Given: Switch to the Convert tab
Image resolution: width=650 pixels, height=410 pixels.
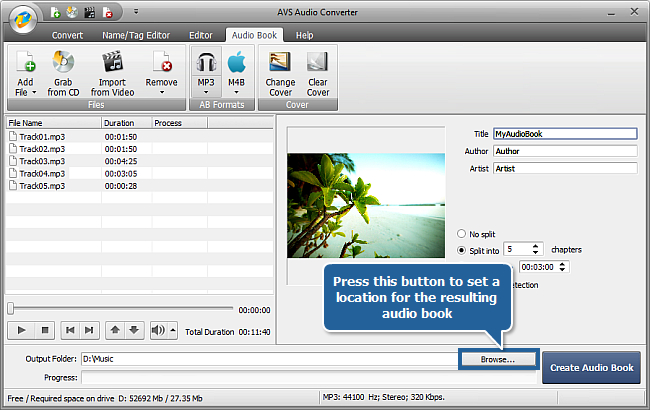Looking at the screenshot, I should pyautogui.click(x=67, y=35).
